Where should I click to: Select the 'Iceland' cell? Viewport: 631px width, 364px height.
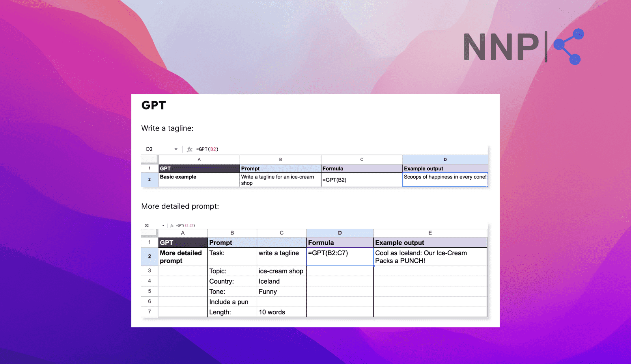[x=282, y=281]
